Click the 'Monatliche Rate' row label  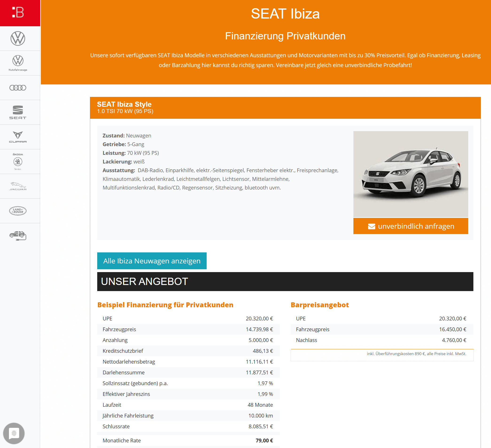click(122, 440)
